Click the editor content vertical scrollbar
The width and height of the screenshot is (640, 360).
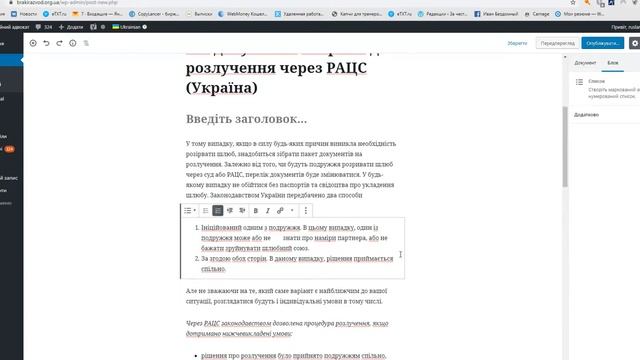coord(565,147)
